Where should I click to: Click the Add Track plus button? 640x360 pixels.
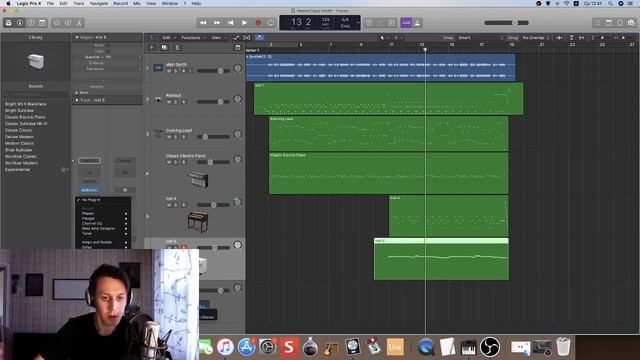point(151,48)
